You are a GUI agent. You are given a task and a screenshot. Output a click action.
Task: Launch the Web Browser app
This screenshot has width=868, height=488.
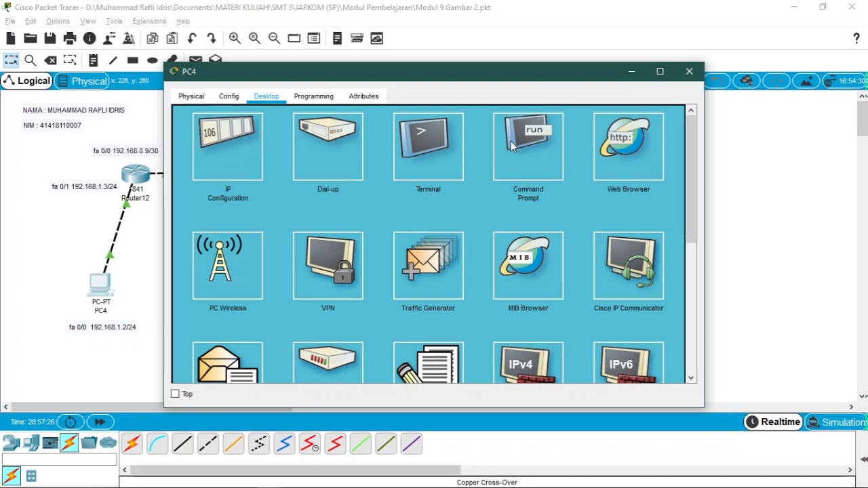pos(629,147)
